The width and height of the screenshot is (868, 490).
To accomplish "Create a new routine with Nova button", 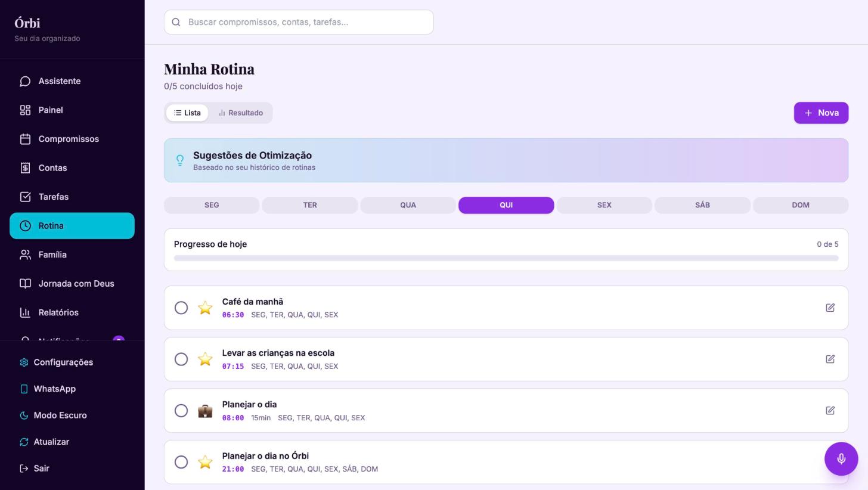I will 821,113.
